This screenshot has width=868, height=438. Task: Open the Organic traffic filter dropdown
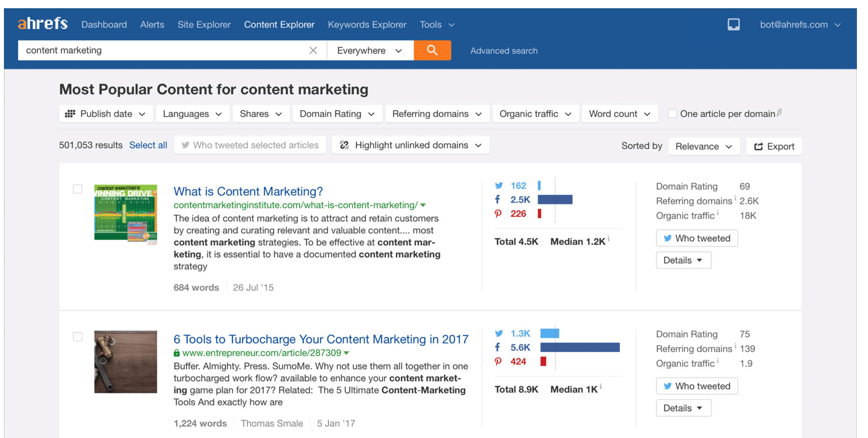[x=536, y=114]
